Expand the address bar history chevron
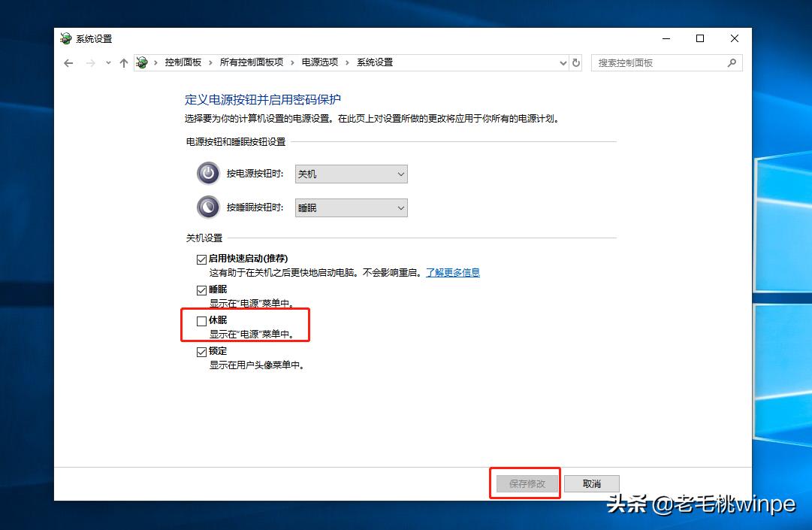The image size is (812, 530). (x=562, y=63)
